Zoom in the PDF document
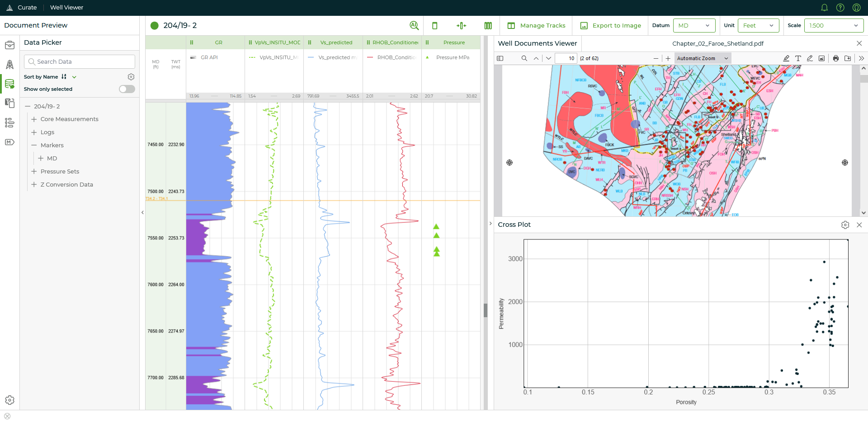 668,58
